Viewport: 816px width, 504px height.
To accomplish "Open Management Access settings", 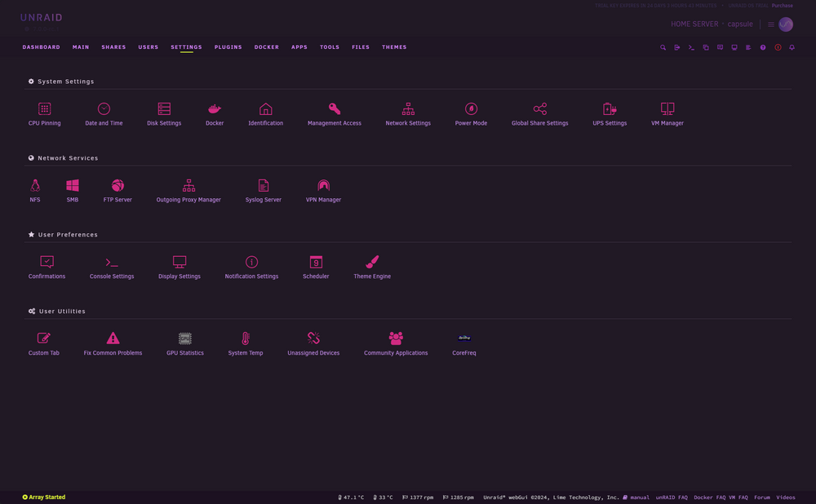I will point(334,114).
